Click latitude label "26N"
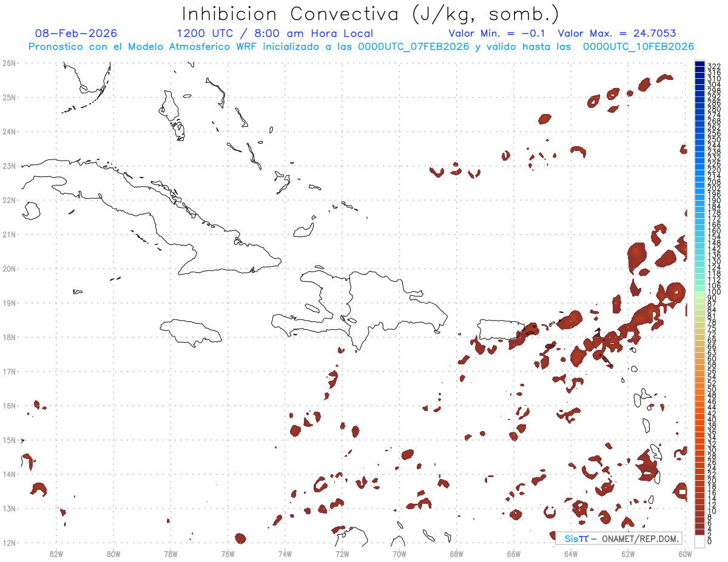This screenshot has width=728, height=562. pos(9,63)
